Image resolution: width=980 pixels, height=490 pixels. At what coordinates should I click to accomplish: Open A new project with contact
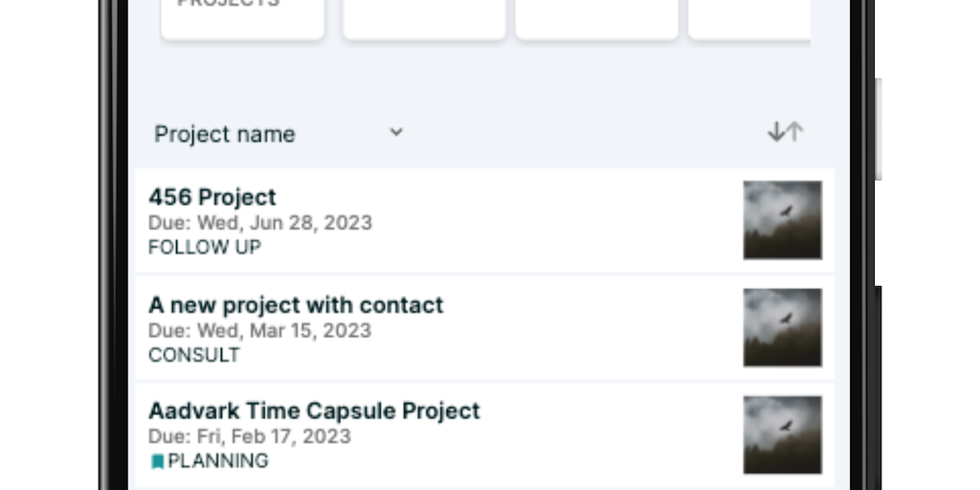coord(296,305)
